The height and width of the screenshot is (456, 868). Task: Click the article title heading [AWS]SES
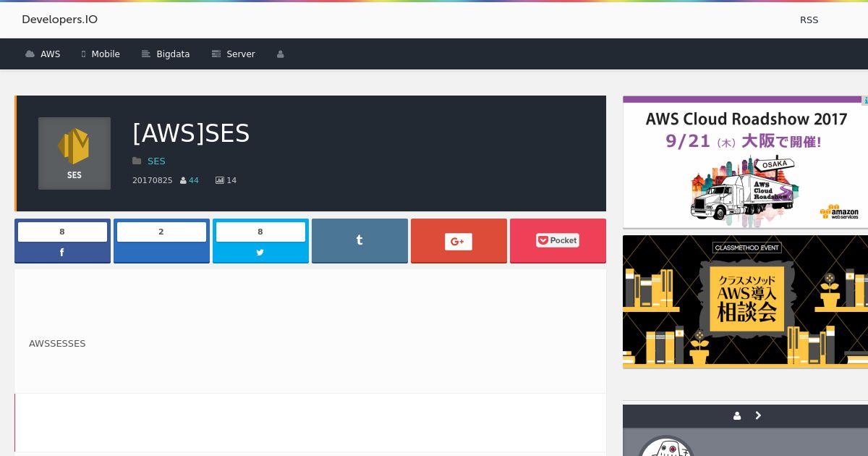pos(191,133)
